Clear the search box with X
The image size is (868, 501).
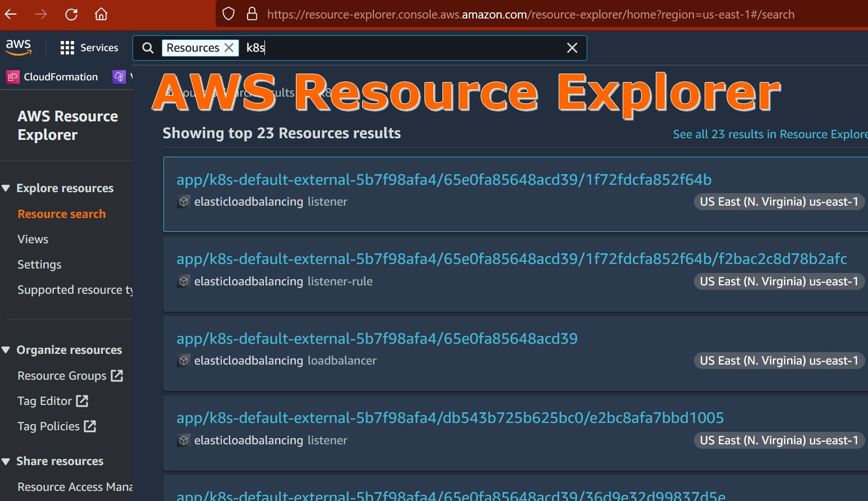pyautogui.click(x=572, y=48)
